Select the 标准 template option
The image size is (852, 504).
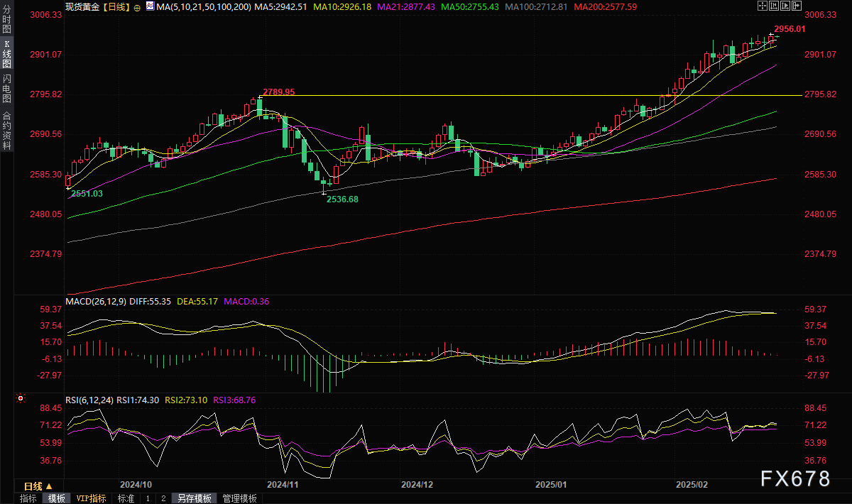[126, 498]
